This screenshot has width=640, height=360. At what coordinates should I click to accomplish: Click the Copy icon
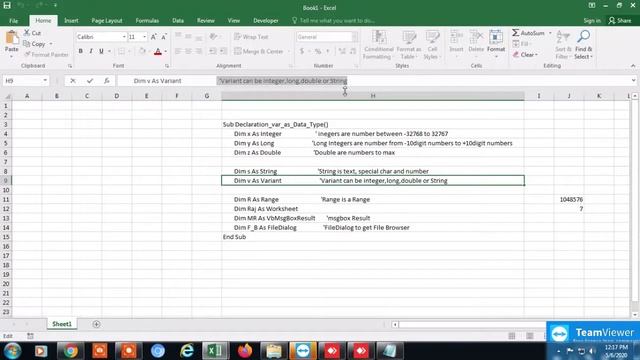27,44
